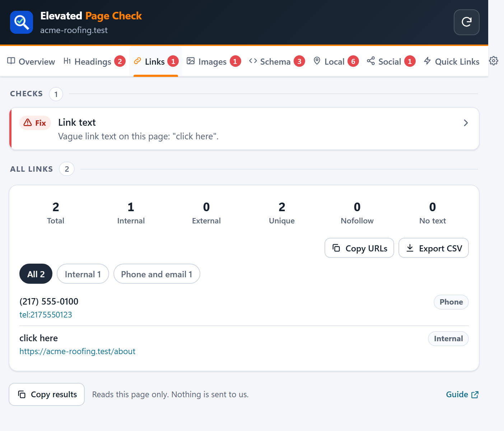Open the Quick Links tab
504x431 pixels.
pos(452,62)
